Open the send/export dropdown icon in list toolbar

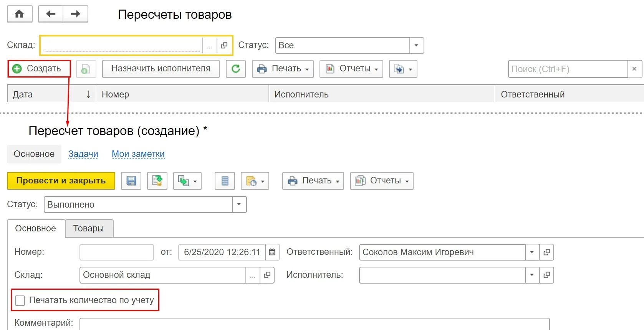click(403, 69)
